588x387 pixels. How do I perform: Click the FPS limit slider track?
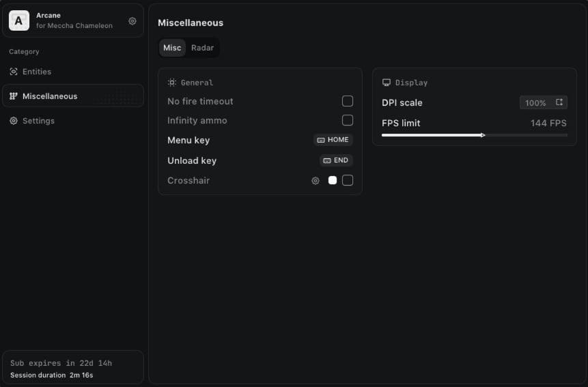pyautogui.click(x=475, y=135)
